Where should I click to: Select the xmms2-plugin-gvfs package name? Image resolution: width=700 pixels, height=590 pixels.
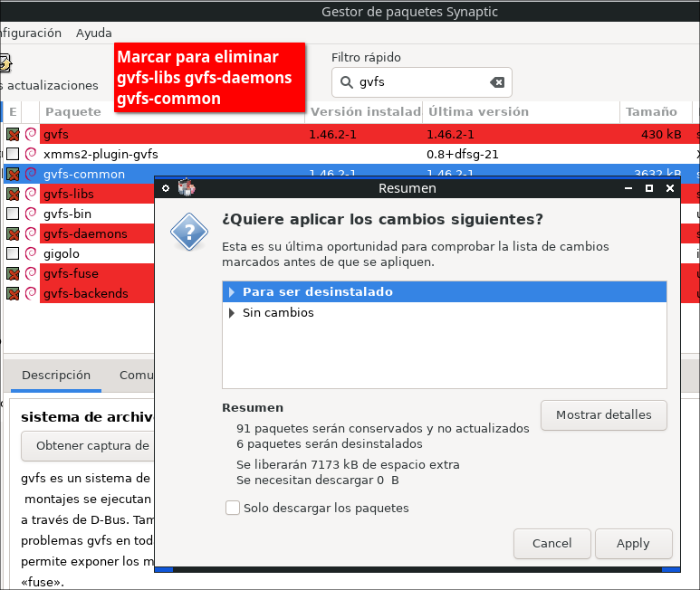tap(101, 155)
